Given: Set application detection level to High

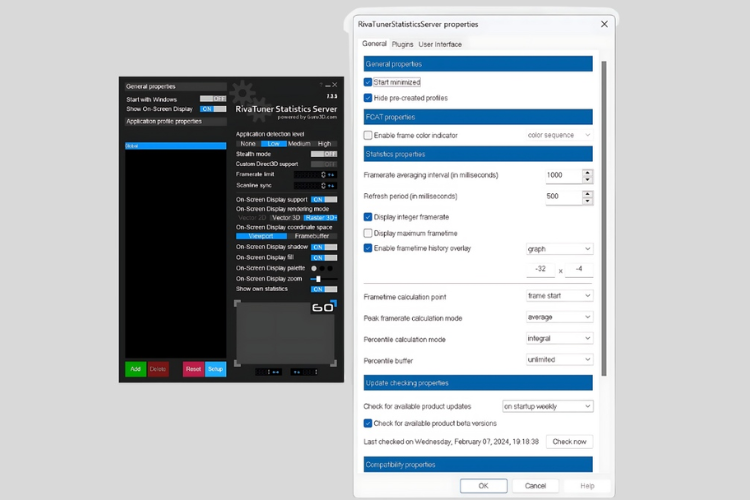Looking at the screenshot, I should pos(324,144).
